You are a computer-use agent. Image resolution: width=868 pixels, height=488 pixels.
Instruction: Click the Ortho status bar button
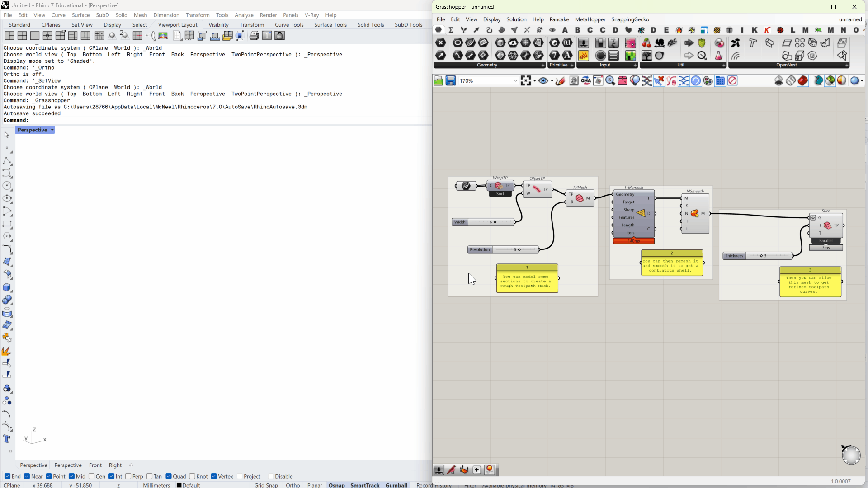tap(292, 485)
